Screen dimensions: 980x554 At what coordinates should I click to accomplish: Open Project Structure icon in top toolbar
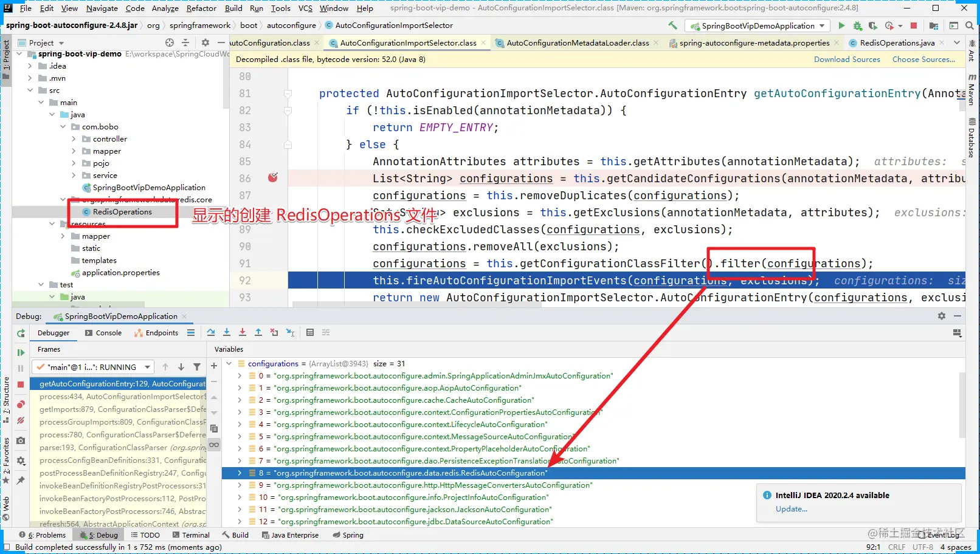[x=934, y=26]
